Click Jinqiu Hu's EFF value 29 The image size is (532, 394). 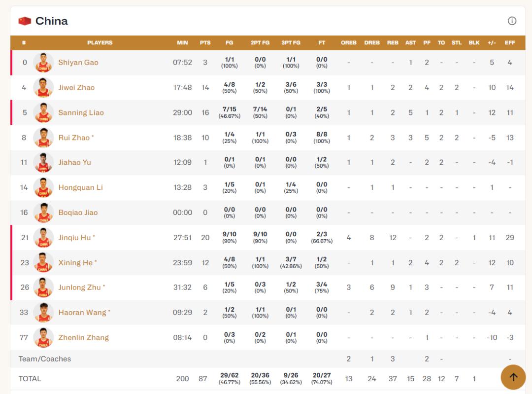coord(510,238)
